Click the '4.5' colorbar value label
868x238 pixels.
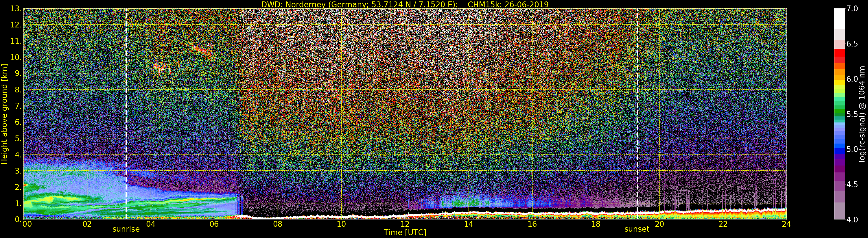click(852, 184)
